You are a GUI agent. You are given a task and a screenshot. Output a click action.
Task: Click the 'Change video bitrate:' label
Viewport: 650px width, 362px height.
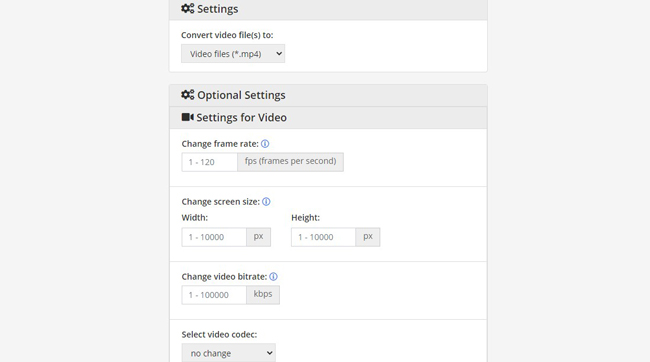point(224,277)
